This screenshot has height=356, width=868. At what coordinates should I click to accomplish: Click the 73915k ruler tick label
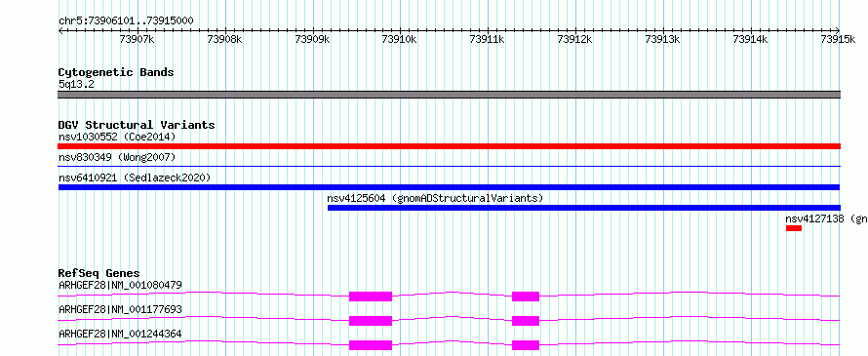tap(838, 39)
